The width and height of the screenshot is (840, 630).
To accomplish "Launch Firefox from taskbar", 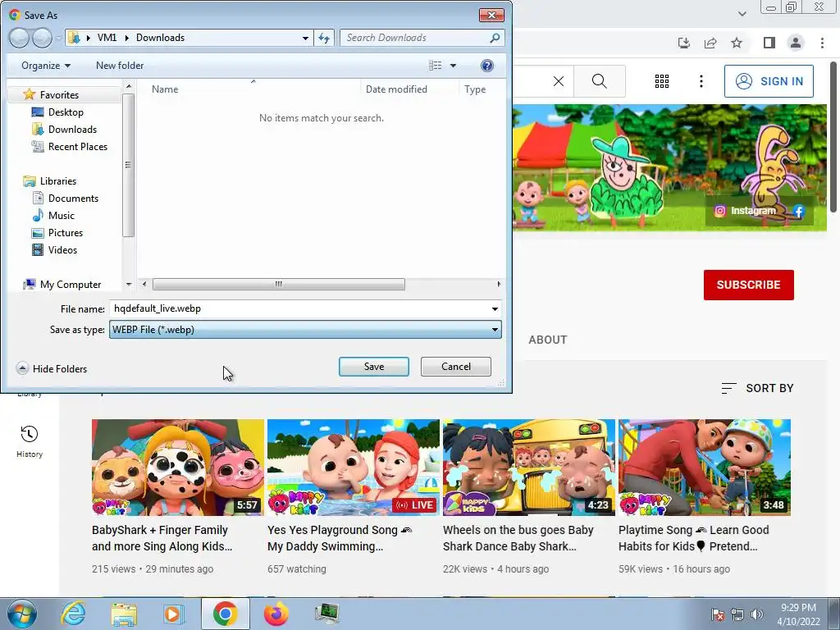I will [x=276, y=614].
